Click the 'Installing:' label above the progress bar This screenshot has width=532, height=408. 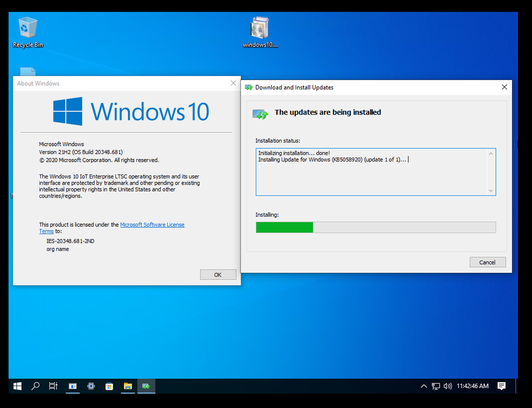(267, 215)
